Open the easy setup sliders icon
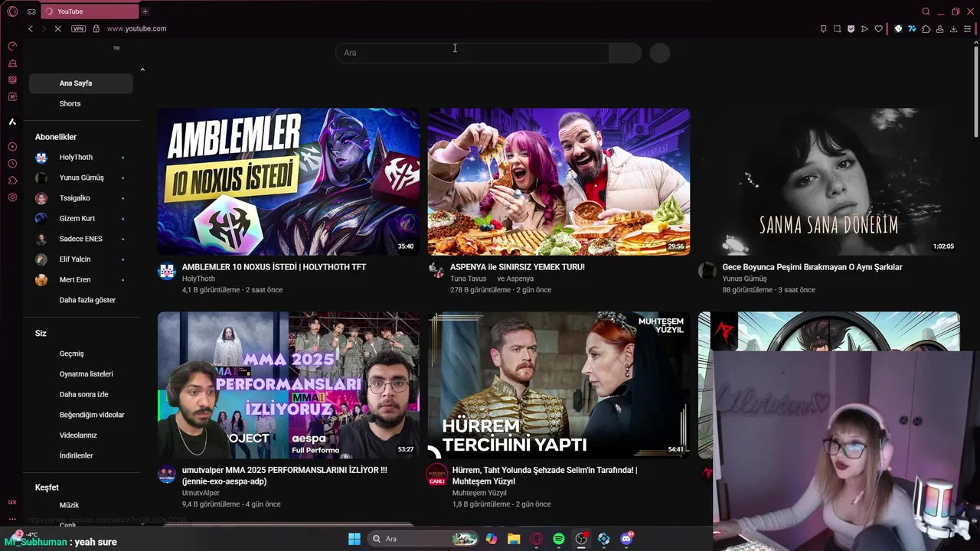This screenshot has height=551, width=980. (x=967, y=29)
